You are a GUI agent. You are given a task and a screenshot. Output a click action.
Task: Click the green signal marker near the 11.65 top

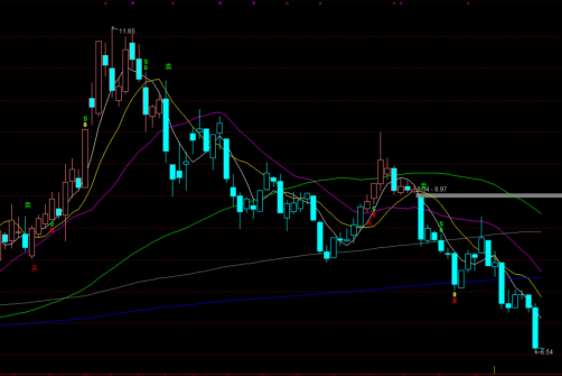click(168, 66)
